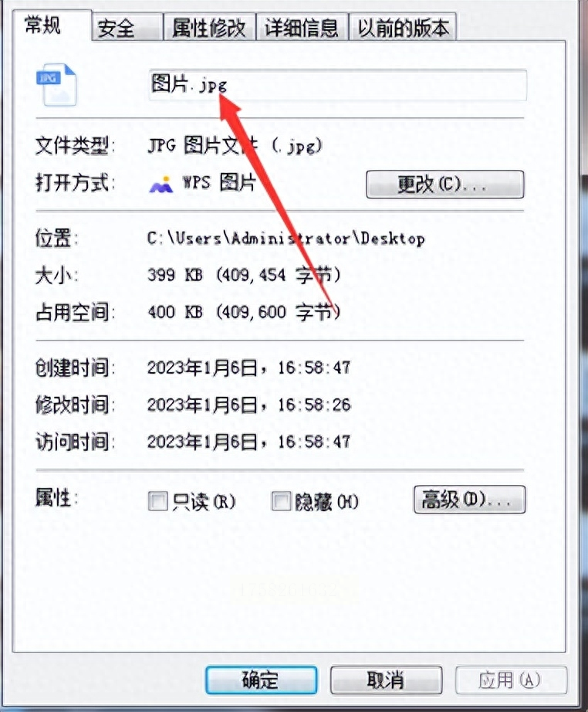
Task: Click the 取消 button
Action: 386,680
